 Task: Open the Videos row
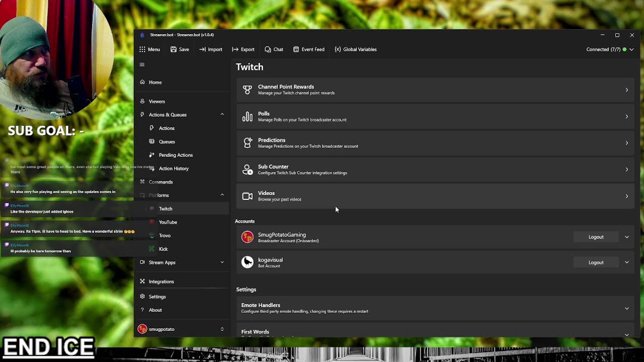tap(435, 196)
